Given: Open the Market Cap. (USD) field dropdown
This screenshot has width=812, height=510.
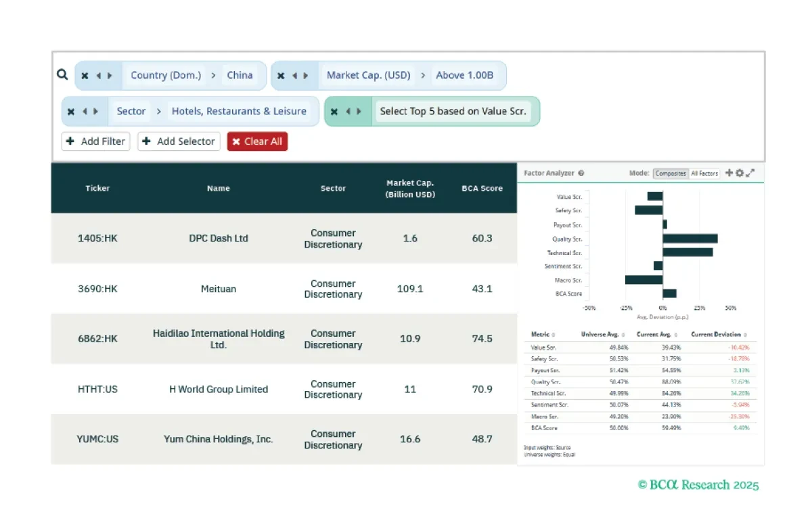Looking at the screenshot, I should click(x=369, y=76).
